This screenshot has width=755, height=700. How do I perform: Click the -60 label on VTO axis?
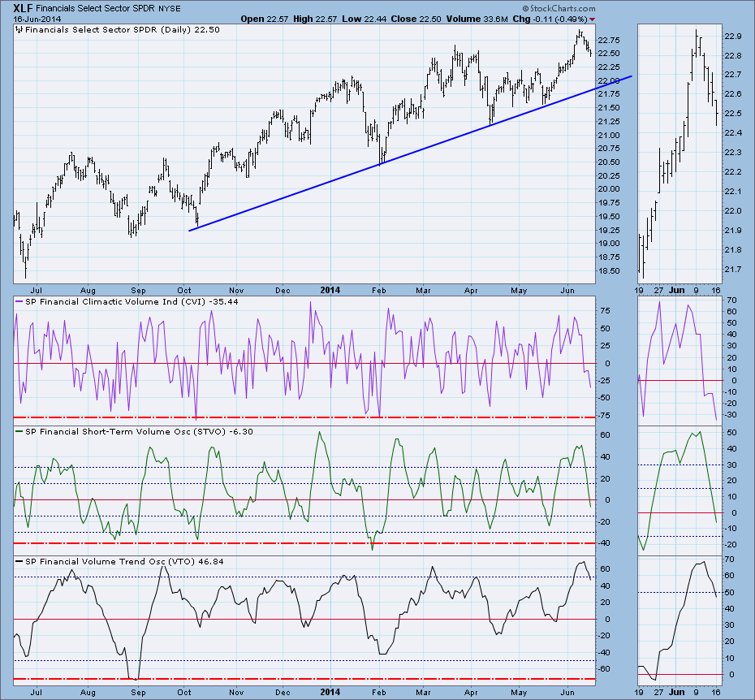tap(605, 669)
